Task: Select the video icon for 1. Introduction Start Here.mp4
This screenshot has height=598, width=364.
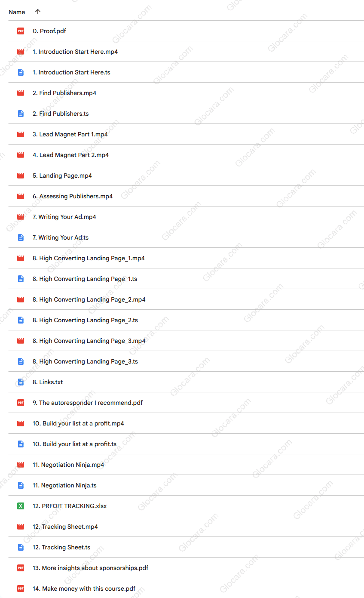Action: [x=20, y=52]
